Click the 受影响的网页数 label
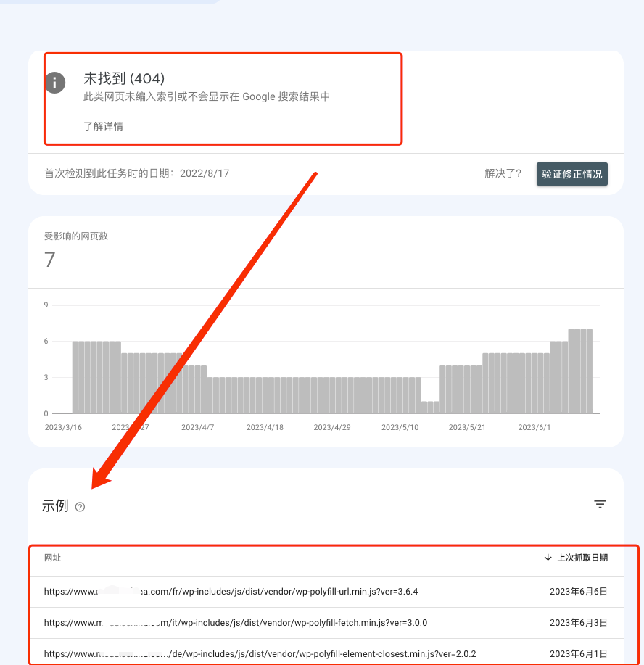The width and height of the screenshot is (644, 665). pos(76,236)
